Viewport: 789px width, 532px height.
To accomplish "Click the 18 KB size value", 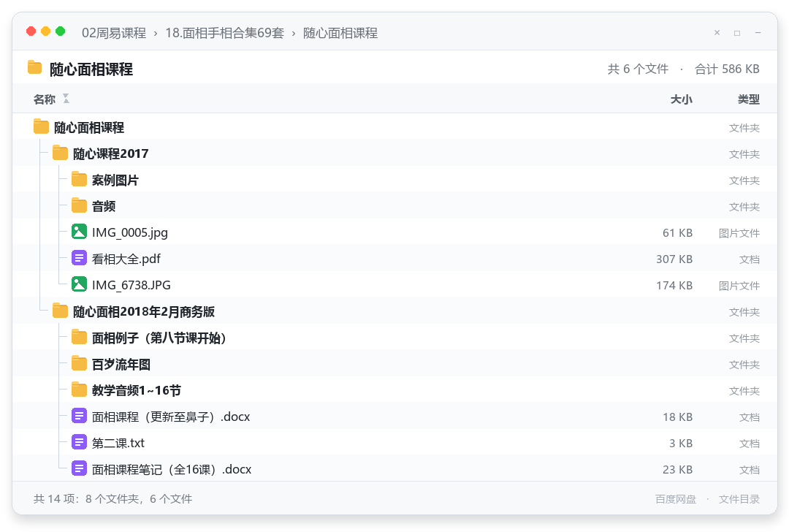I will pos(677,417).
